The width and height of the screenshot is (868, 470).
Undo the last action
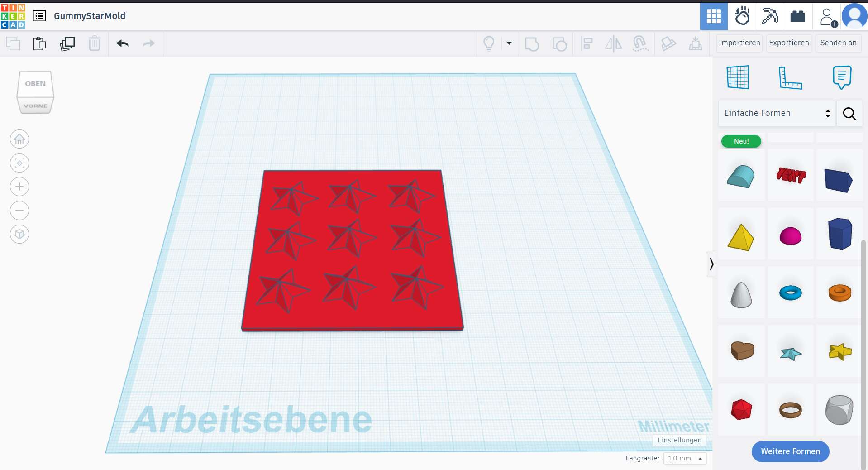coord(123,43)
